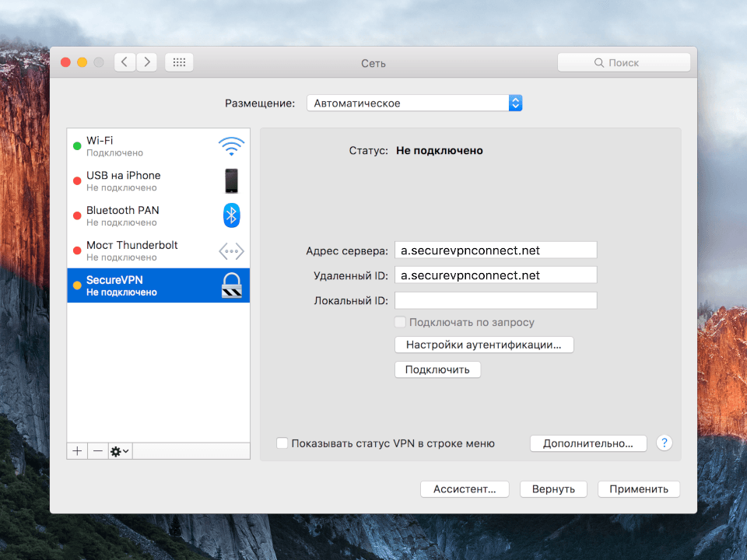This screenshot has width=747, height=560.
Task: Check Показывать статус VPN в строке меню
Action: click(282, 443)
